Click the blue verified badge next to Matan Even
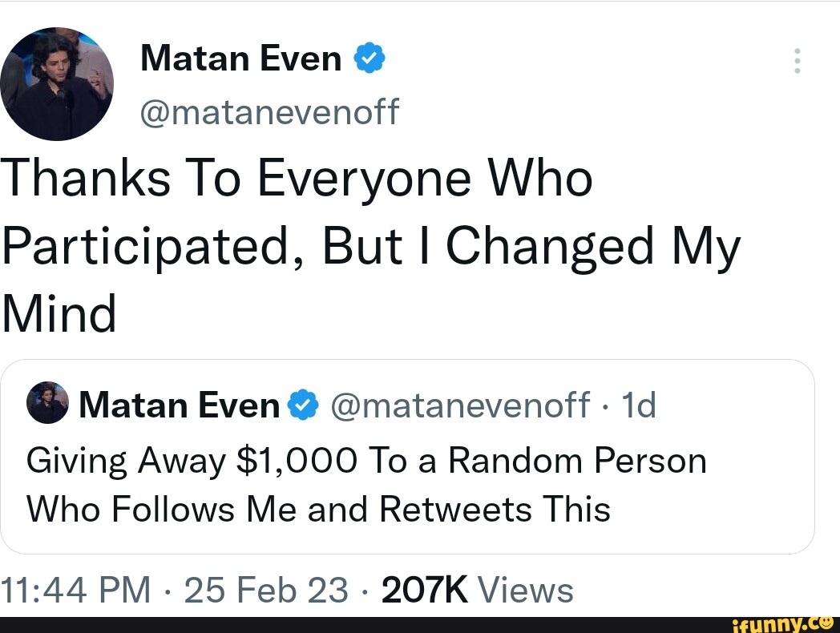Image resolution: width=840 pixels, height=633 pixels. [370, 58]
